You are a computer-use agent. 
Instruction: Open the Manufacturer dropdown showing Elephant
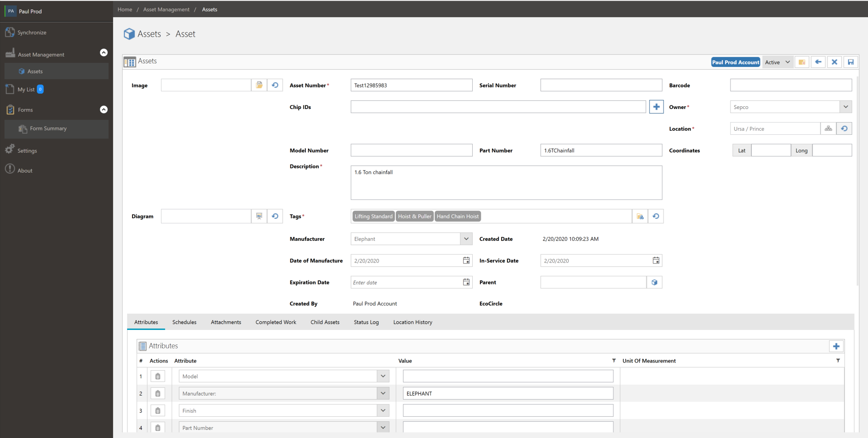tap(466, 239)
